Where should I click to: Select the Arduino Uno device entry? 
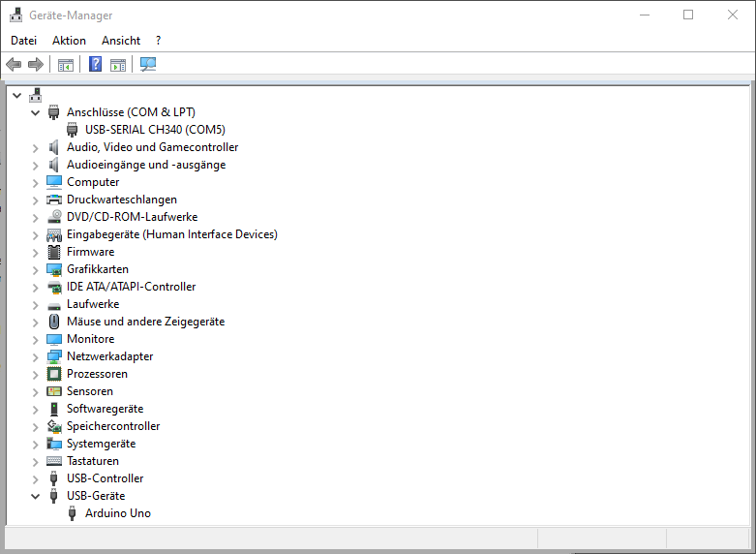coord(118,513)
